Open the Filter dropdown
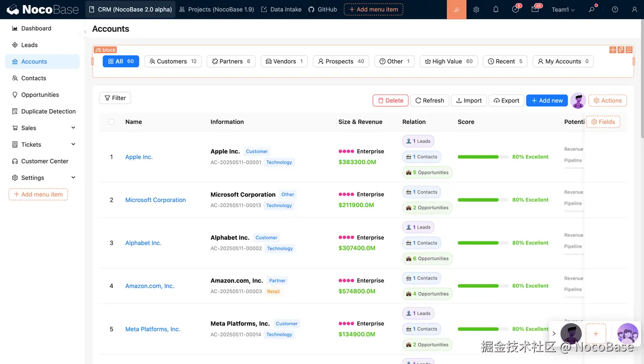644x364 pixels. click(115, 98)
